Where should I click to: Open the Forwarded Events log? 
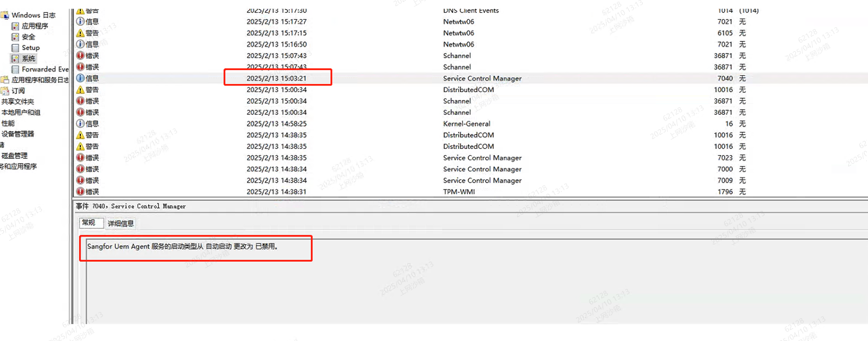[45, 69]
